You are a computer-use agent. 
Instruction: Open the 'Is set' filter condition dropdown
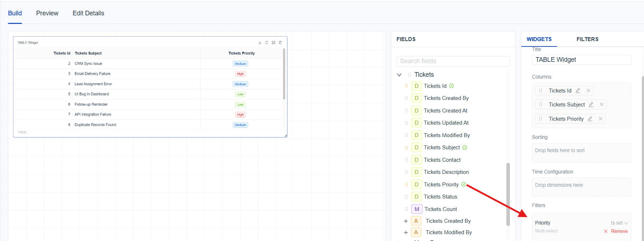[x=619, y=223]
